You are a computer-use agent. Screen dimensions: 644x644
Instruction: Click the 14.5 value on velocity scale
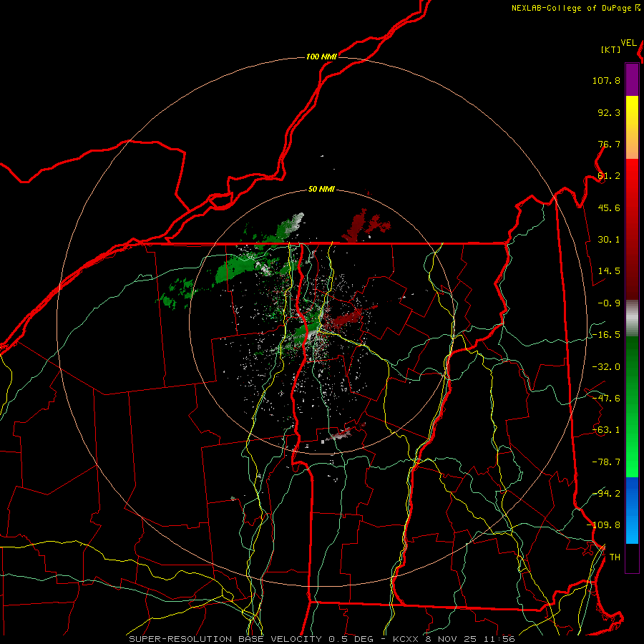click(x=609, y=271)
